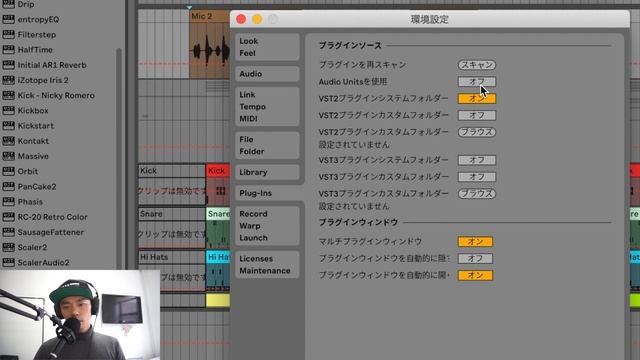Toggle auto-hide plug-in windows off switch
640x360 pixels.
(x=475, y=258)
